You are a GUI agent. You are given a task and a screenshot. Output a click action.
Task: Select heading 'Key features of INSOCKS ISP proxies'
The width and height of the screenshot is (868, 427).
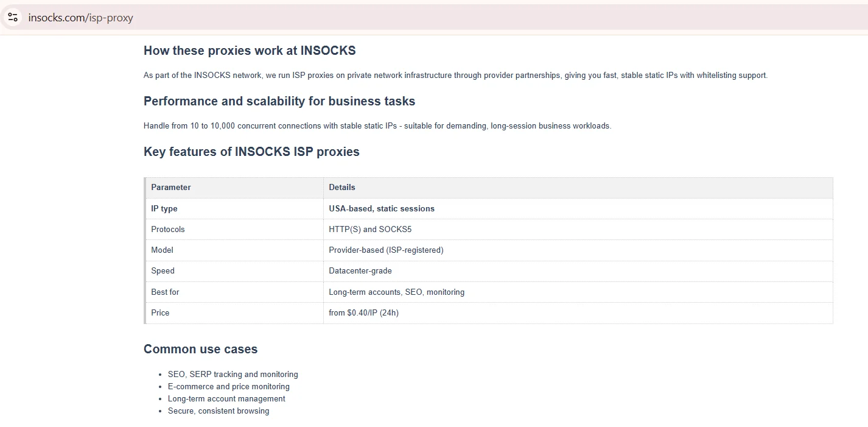251,152
